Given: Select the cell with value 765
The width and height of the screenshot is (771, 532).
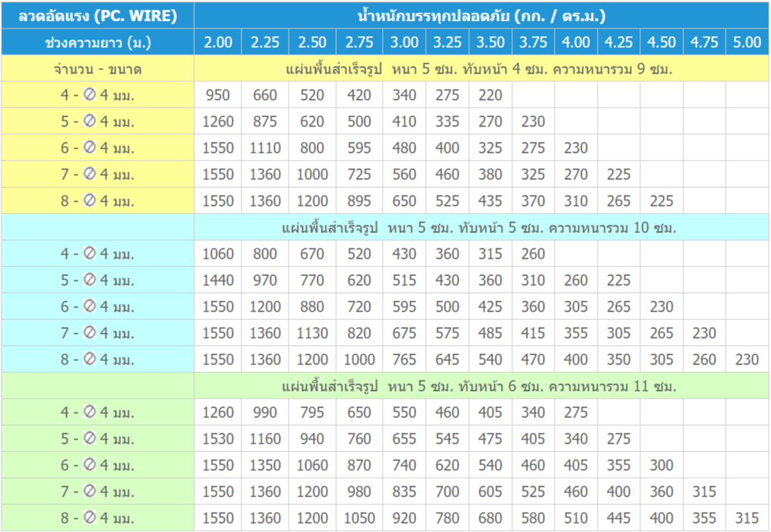Looking at the screenshot, I should (x=404, y=360).
